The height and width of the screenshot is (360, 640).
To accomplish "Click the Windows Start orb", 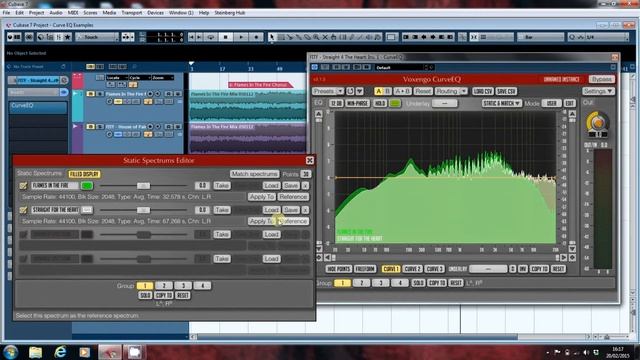I will point(11,351).
